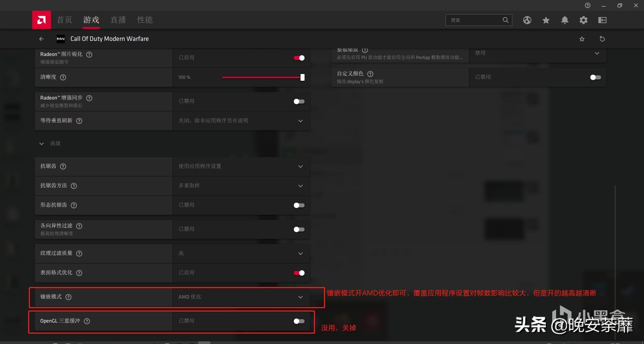Switch to the 性能 tab

click(x=145, y=20)
